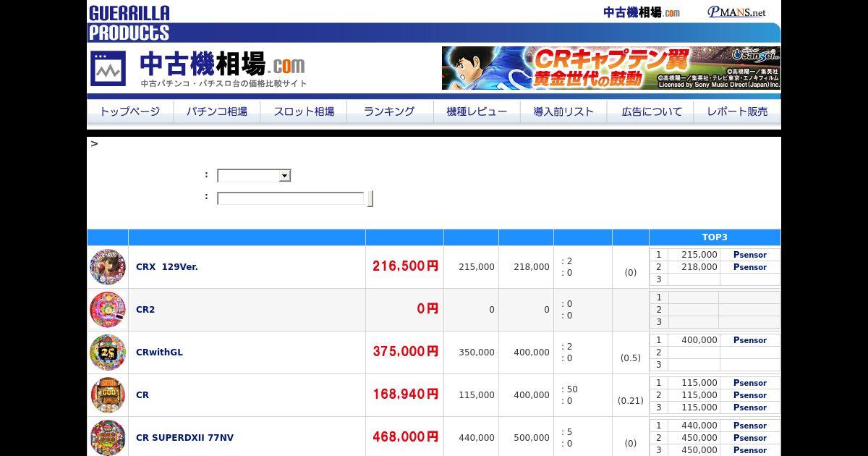The height and width of the screenshot is (456, 868).
Task: Open Psensor link for 400,000 in CRwithGL row
Action: coord(749,340)
